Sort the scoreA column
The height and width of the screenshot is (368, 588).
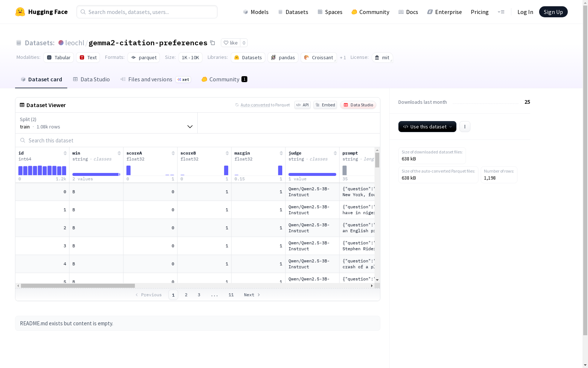[x=173, y=153]
